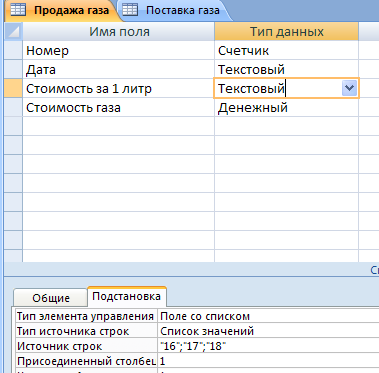Click the Тип данных column header
This screenshot has width=379, height=373.
point(287,32)
